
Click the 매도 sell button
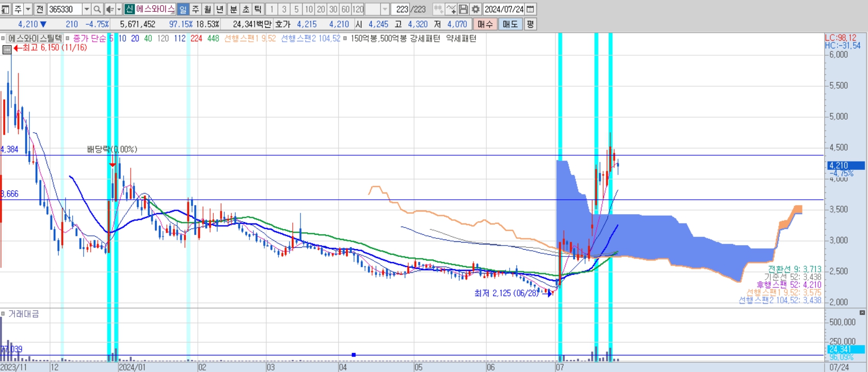tap(510, 24)
